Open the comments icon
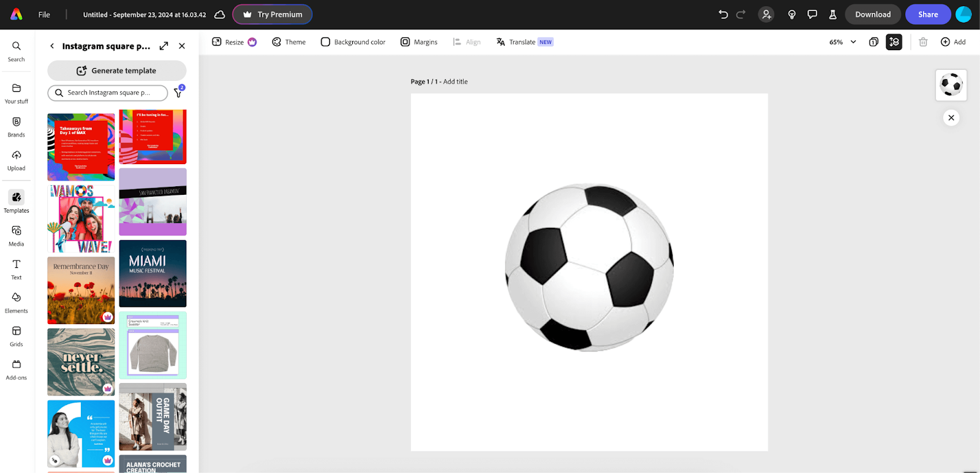 pyautogui.click(x=812, y=15)
